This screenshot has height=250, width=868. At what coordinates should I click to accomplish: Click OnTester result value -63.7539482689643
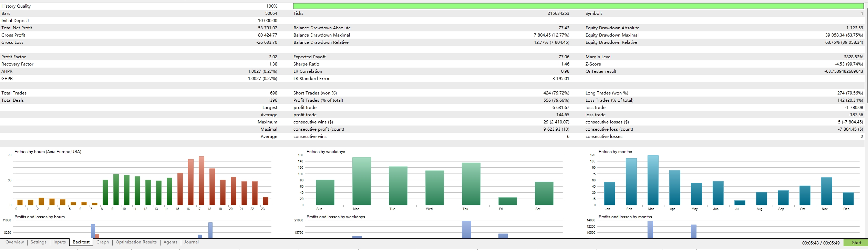click(844, 71)
